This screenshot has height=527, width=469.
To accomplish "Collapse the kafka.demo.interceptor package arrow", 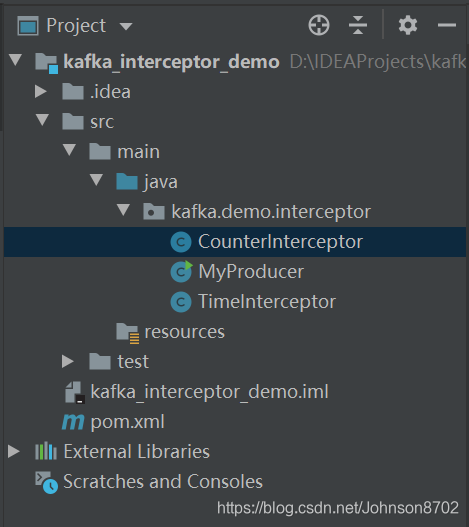I will (123, 210).
